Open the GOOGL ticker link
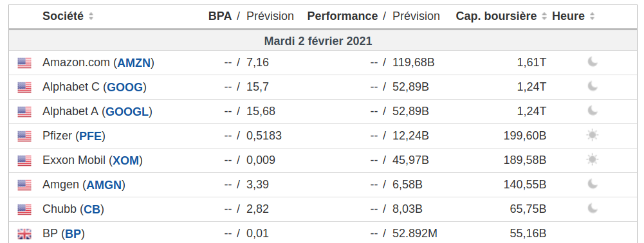The image size is (644, 243). (x=127, y=112)
